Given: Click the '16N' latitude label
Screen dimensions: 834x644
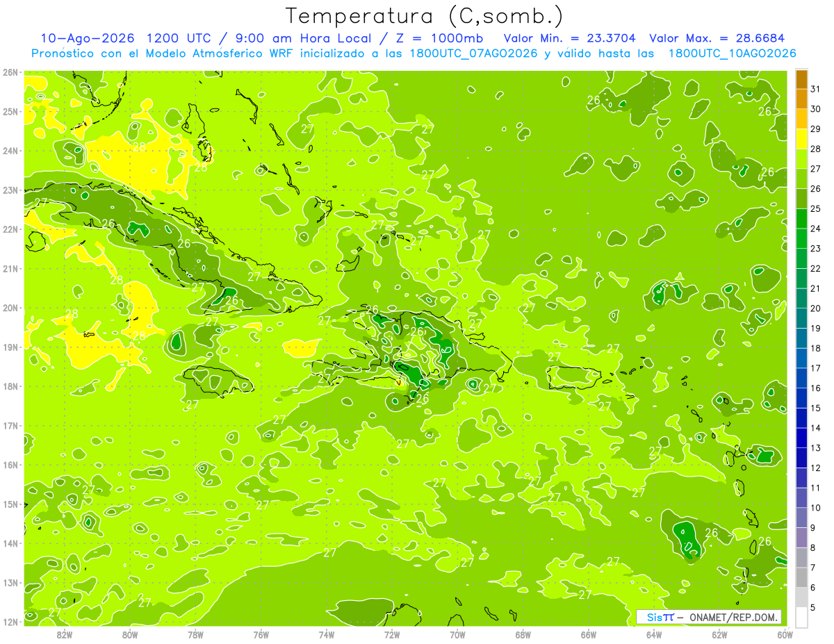Looking at the screenshot, I should click(x=10, y=465).
